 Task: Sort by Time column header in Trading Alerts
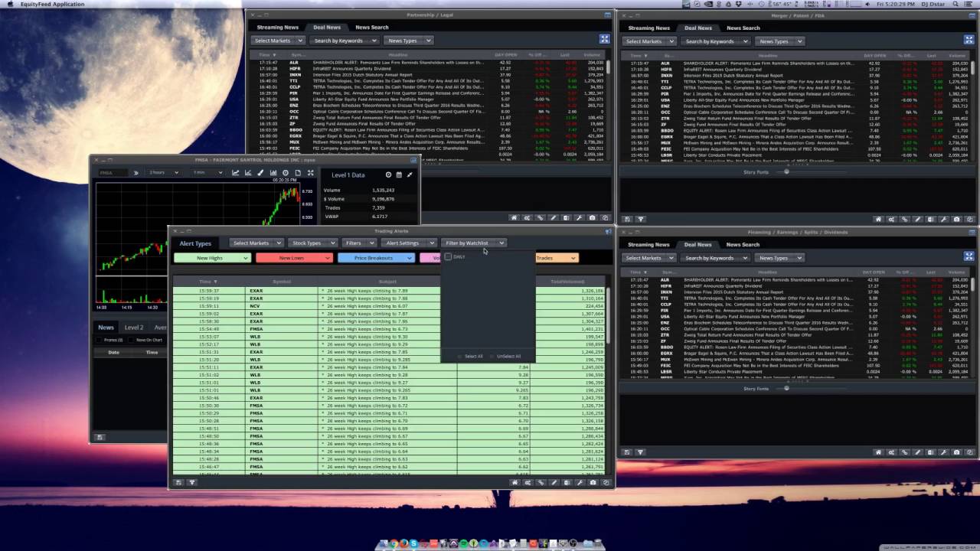click(x=207, y=282)
